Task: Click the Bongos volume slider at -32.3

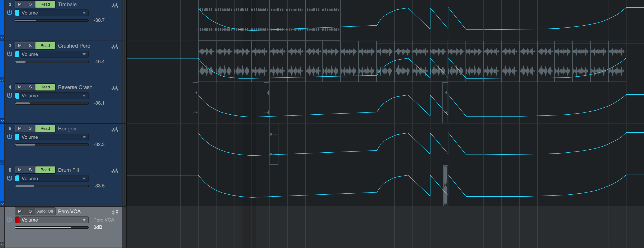Action: [52, 144]
